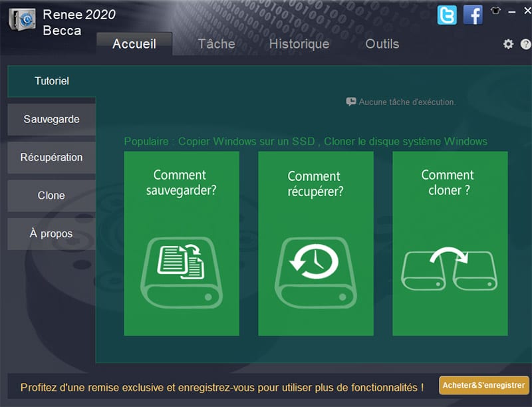Screen dimensions: 532x407
Task: Choose Clone in the left sidebar
Action: pyautogui.click(x=51, y=196)
